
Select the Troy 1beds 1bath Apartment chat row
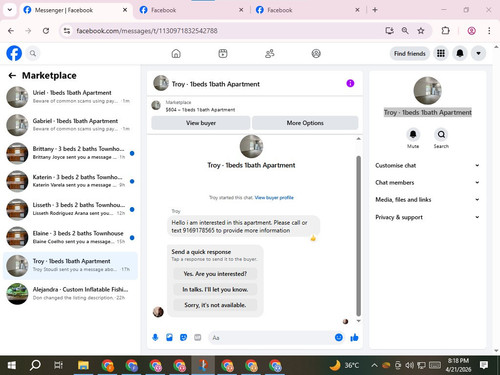pos(70,266)
